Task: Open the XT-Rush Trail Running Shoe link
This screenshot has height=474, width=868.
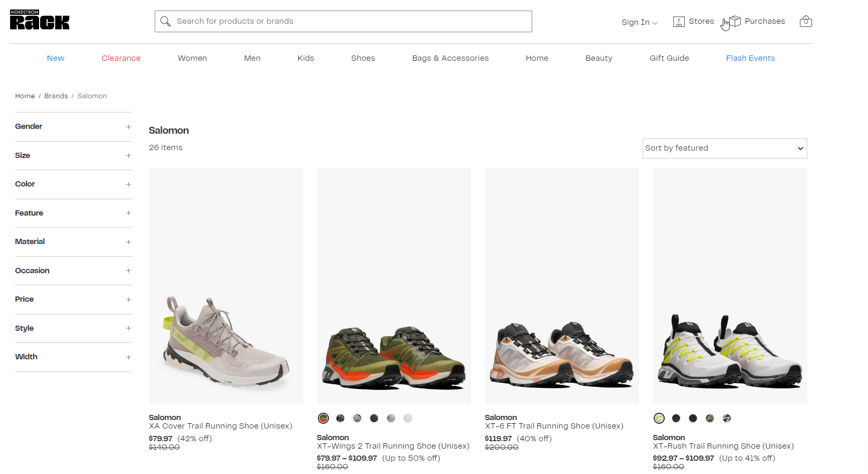Action: click(x=723, y=446)
